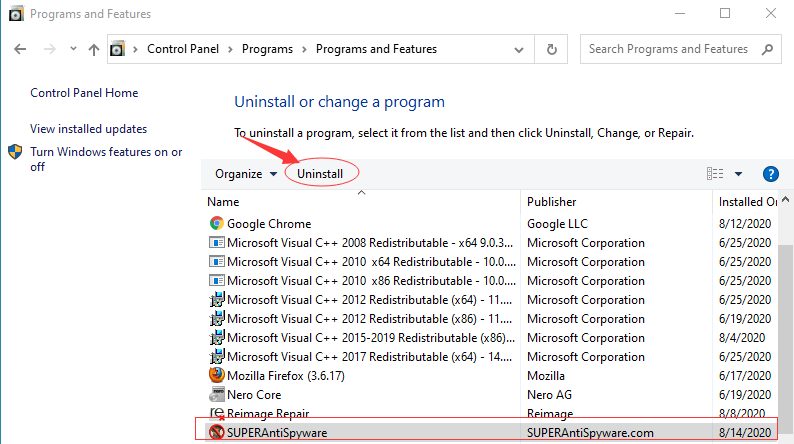Click publisher SUPERAntiSpyware.com cell
Image resolution: width=794 pixels, height=444 pixels.
[590, 433]
